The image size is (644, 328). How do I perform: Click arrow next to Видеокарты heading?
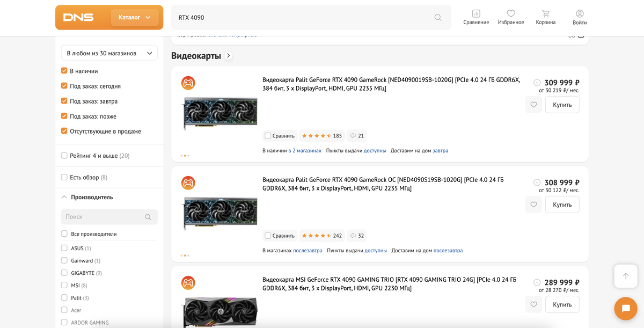[229, 56]
